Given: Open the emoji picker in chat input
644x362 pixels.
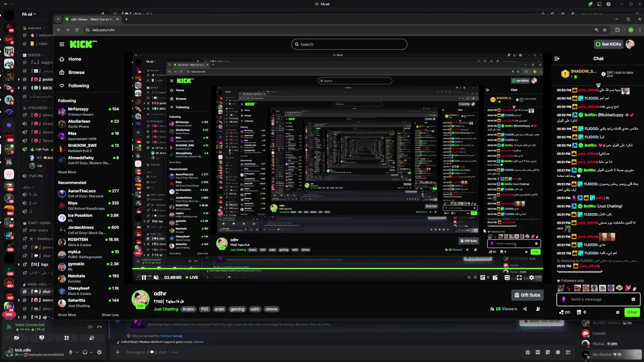Looking at the screenshot, I should (x=633, y=299).
